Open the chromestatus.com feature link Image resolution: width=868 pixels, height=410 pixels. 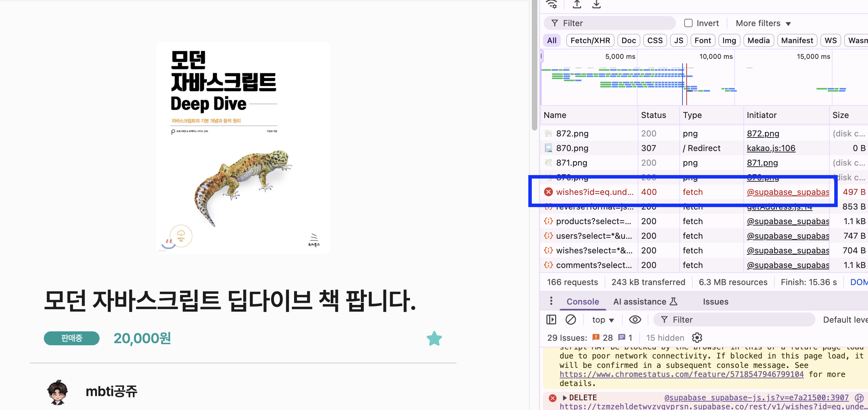coord(681,374)
